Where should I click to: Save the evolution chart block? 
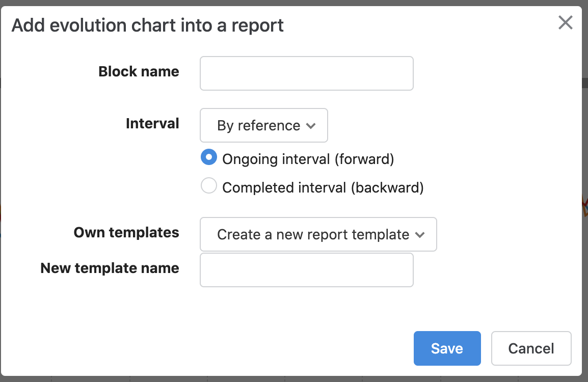click(x=447, y=348)
